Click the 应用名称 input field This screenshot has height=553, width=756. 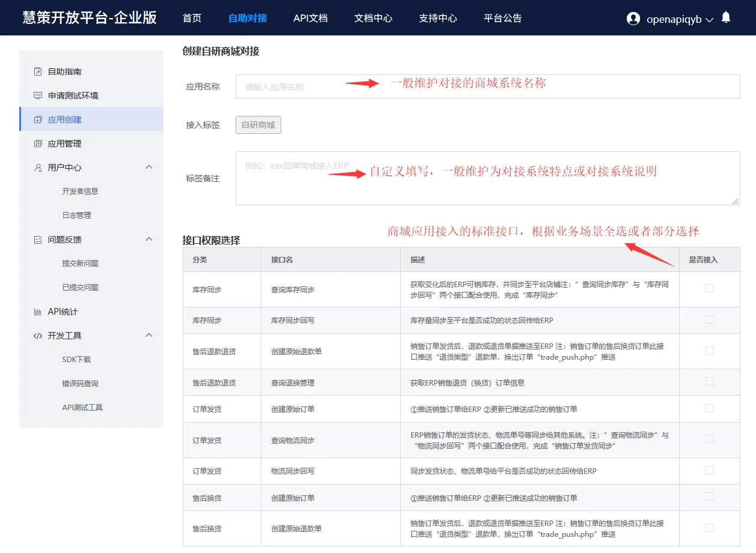(487, 86)
